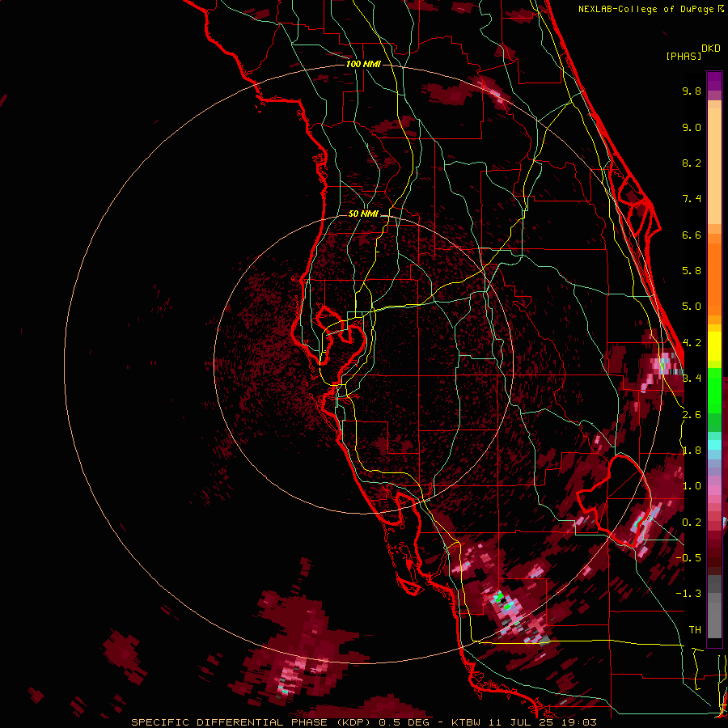Select the 100 NMI range ring label

tap(363, 64)
